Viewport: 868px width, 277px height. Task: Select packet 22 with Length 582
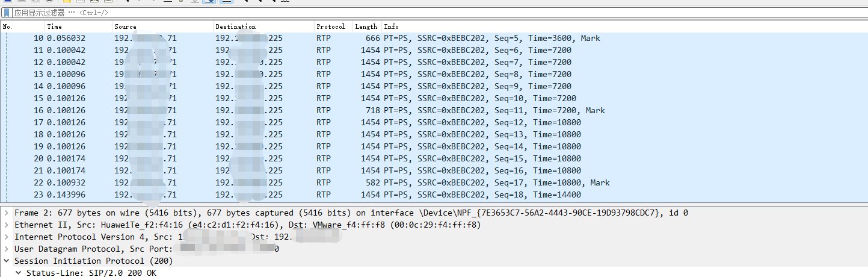pyautogui.click(x=301, y=182)
